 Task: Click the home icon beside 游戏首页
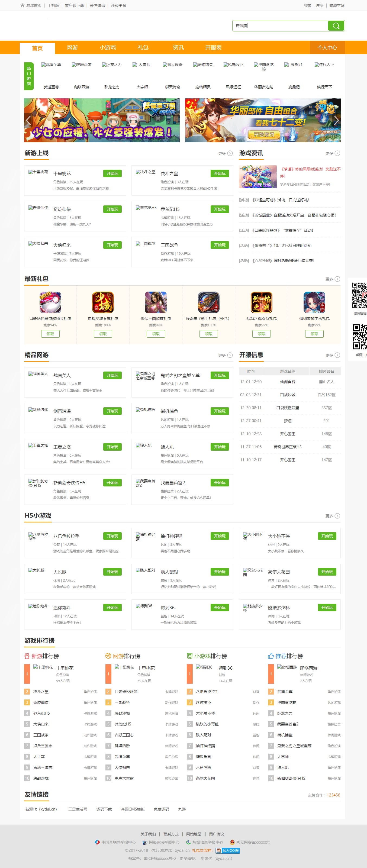tap(22, 5)
